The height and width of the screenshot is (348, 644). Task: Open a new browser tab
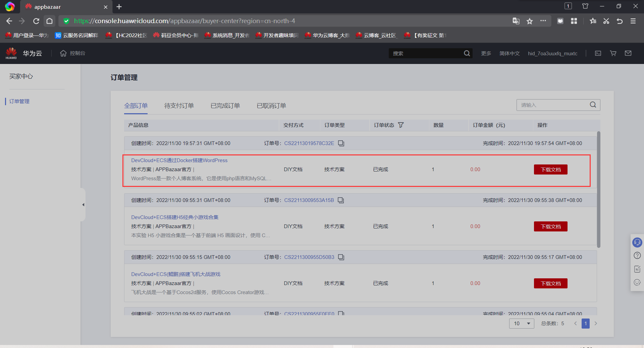[x=119, y=7]
